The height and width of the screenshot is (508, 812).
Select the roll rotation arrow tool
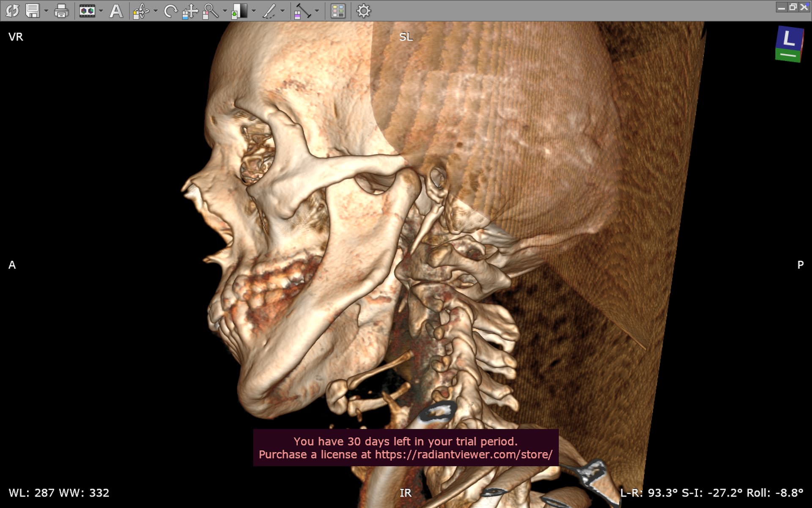pyautogui.click(x=170, y=11)
